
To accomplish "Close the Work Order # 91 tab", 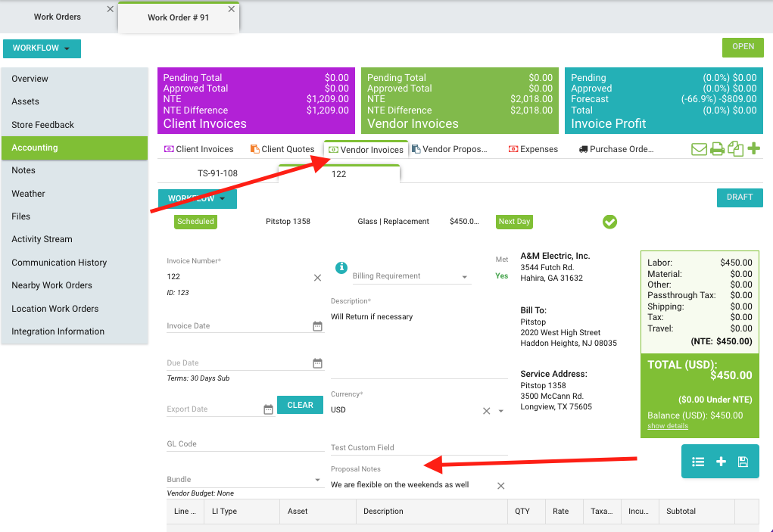I will point(231,9).
